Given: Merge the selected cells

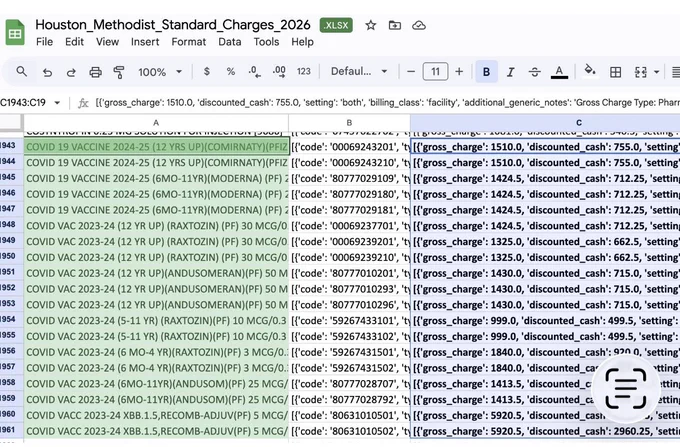Looking at the screenshot, I should click(x=641, y=72).
